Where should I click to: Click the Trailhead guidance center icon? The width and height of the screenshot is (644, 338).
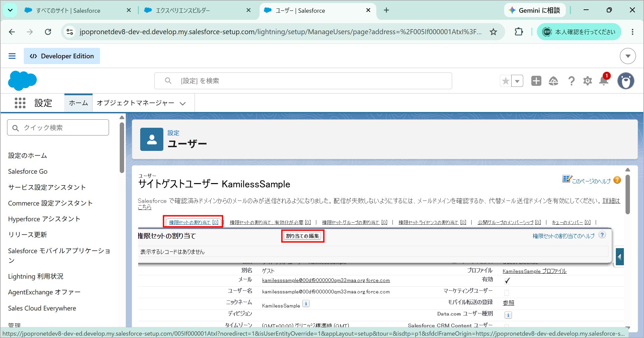[x=553, y=81]
